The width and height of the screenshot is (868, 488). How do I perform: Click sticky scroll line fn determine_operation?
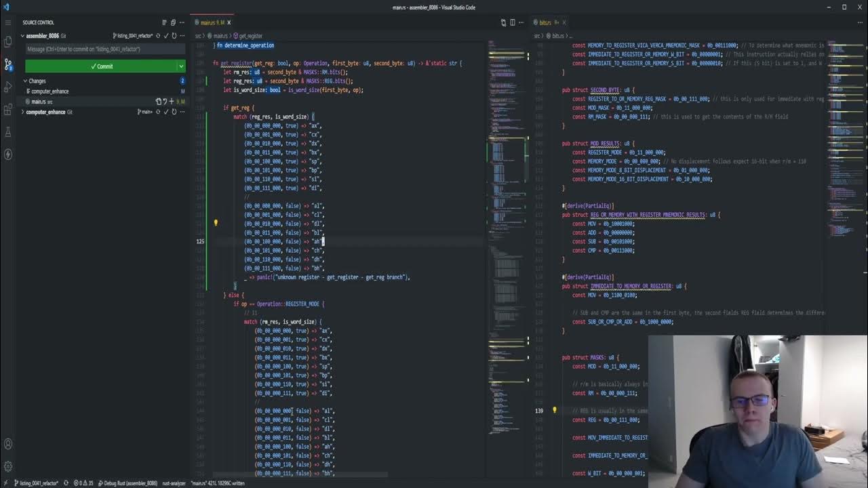[245, 45]
